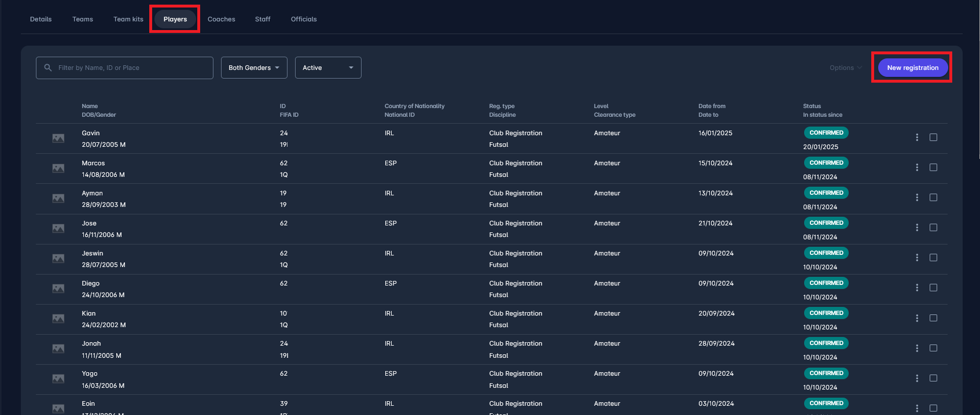Open the three-dot menu for Kian

coord(917,318)
